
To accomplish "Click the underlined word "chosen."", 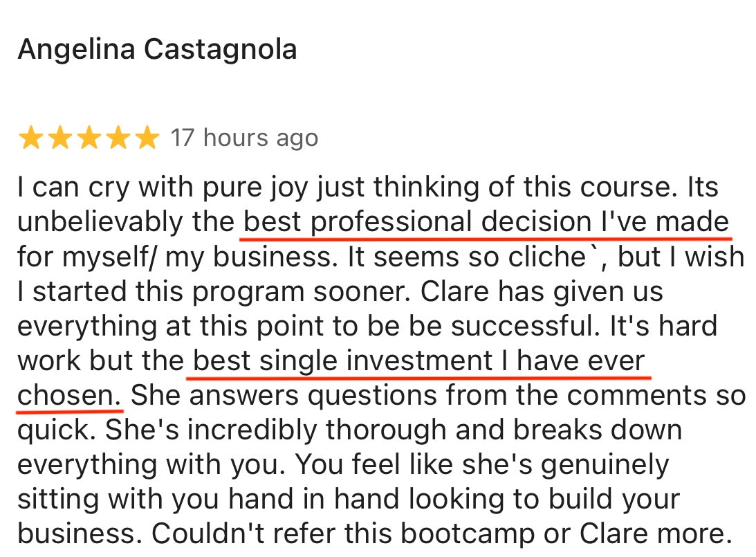I will point(69,396).
